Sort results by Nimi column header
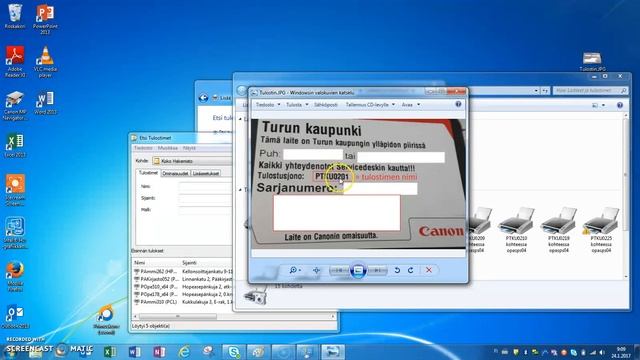This screenshot has width=640, height=360. (156, 263)
